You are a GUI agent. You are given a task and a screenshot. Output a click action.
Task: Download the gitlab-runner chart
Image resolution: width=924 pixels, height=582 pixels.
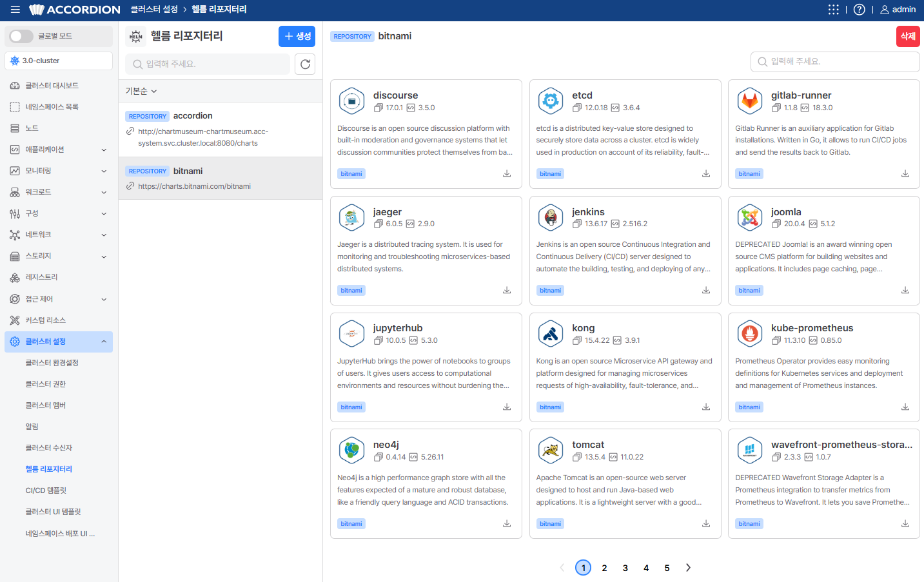905,173
